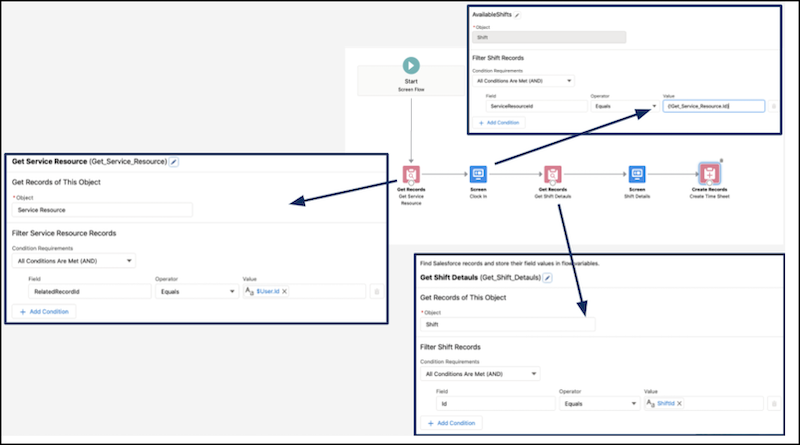
Task: Open Operator dropdown for RelatedRecordId condition
Action: click(195, 291)
